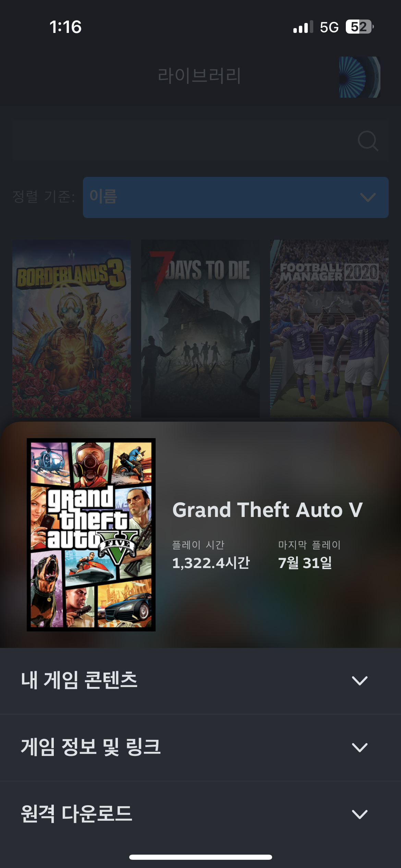The image size is (401, 868).
Task: Tap the 1,322.4시간 playtime value
Action: pyautogui.click(x=211, y=563)
